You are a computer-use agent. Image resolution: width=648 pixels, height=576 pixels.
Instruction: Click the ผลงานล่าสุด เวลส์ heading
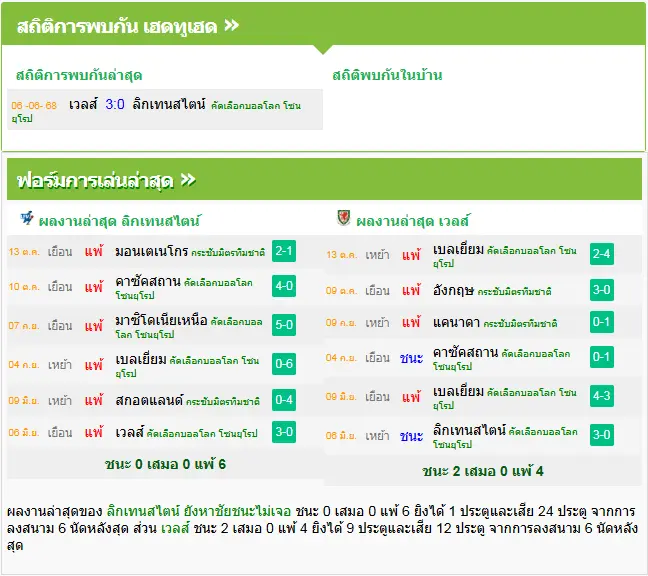pos(412,221)
